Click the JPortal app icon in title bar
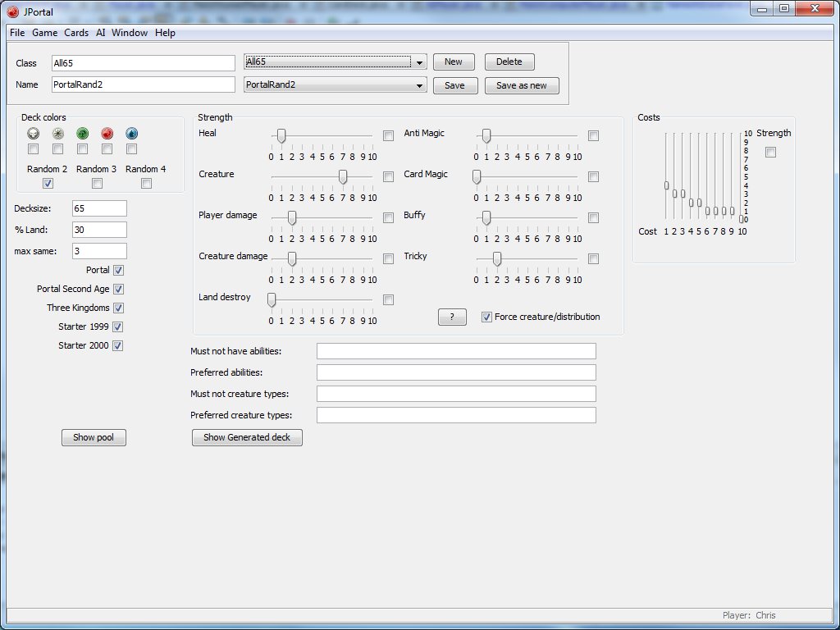This screenshot has width=840, height=630. [x=12, y=10]
